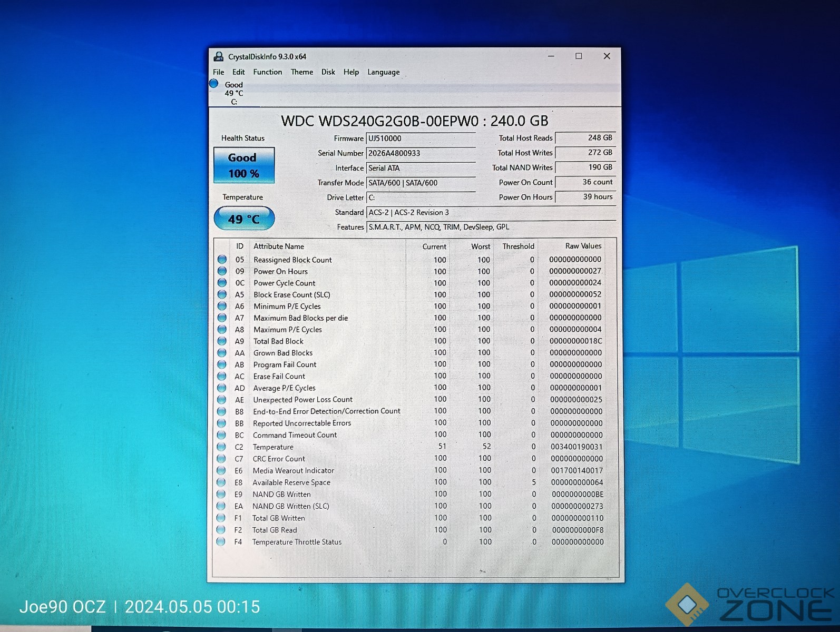
Task: Click the Features field S.M.A.R.T., APM, NCQ
Action: pos(491,227)
